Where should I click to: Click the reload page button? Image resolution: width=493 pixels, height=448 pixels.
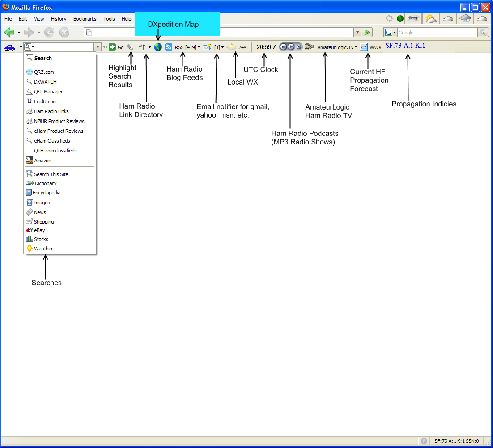pos(49,32)
